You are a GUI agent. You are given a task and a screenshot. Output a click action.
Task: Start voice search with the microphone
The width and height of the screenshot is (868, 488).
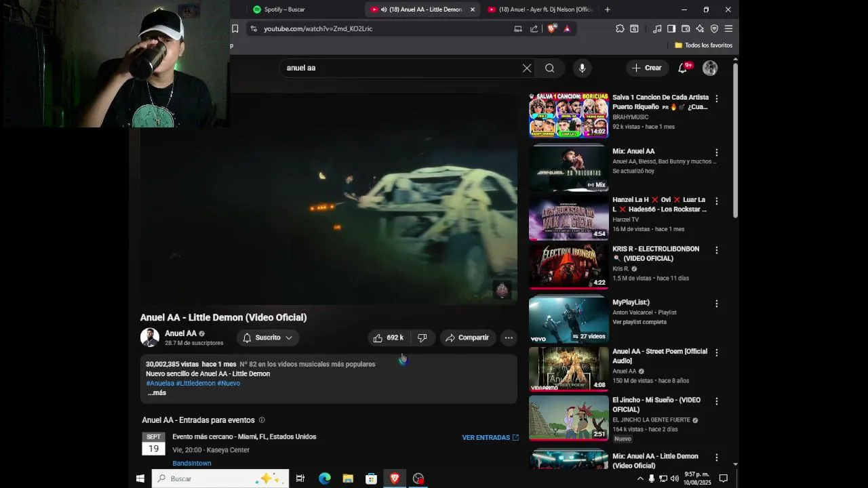(x=582, y=68)
